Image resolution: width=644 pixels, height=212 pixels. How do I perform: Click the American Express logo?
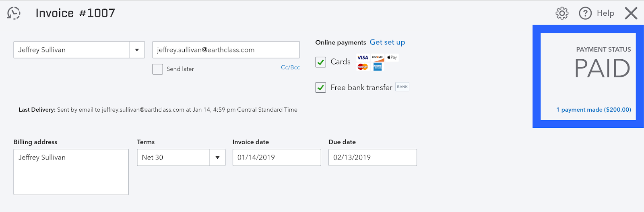(378, 67)
